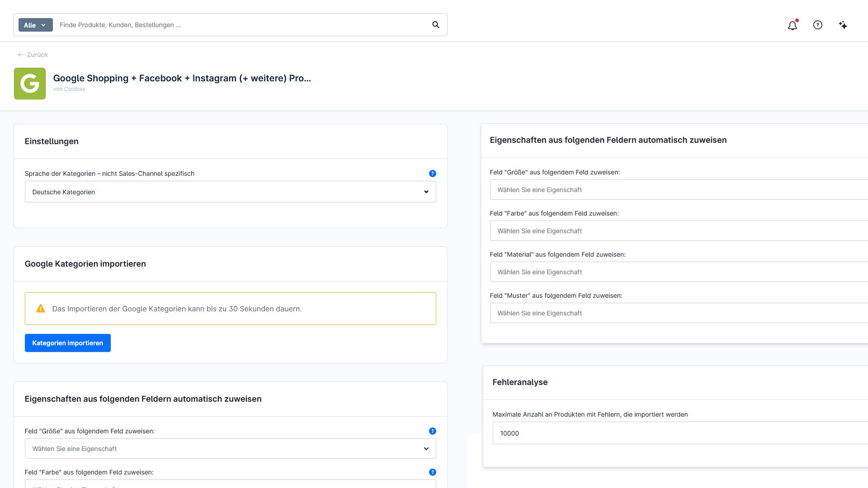Screen dimensions: 868x488
Task: Click right panel "Material" field label
Action: [x=558, y=254]
